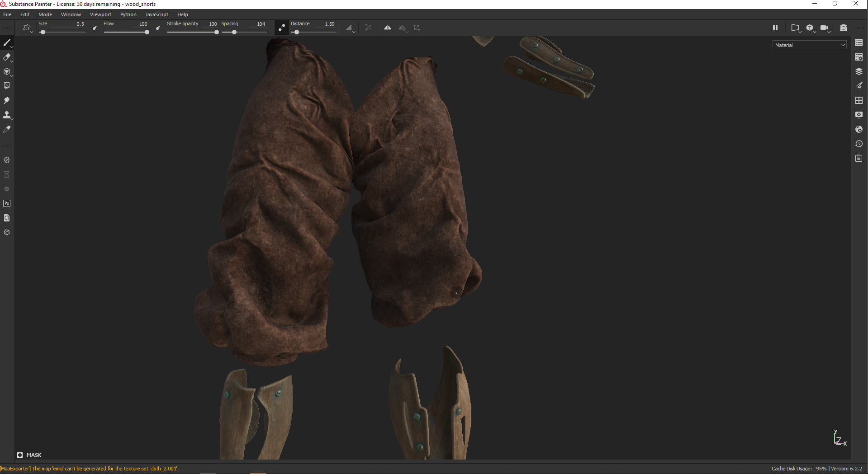Viewport: 868px width, 474px height.
Task: Open the Window menu
Action: point(71,14)
